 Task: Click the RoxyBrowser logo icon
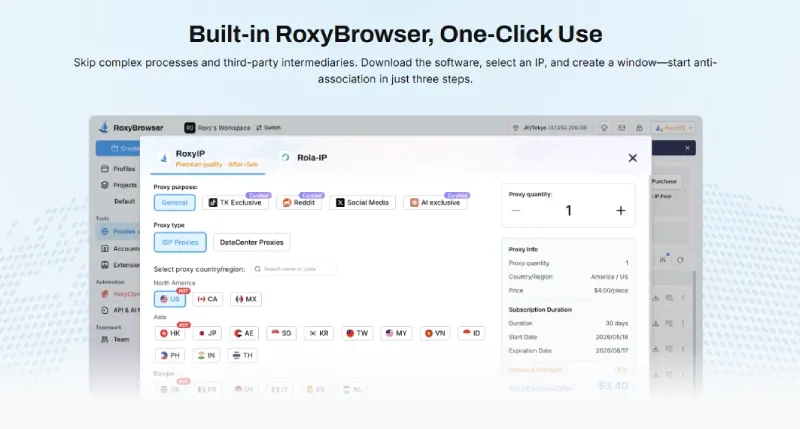[x=104, y=127]
